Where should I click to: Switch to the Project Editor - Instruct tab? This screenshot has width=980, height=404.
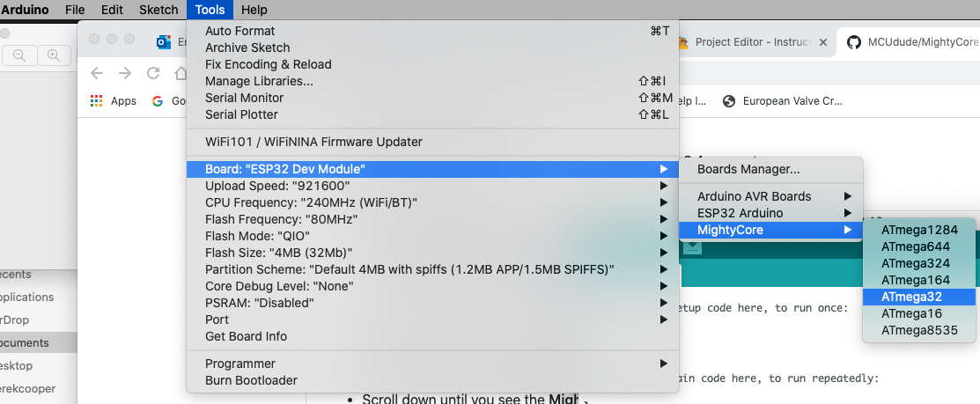pos(753,42)
